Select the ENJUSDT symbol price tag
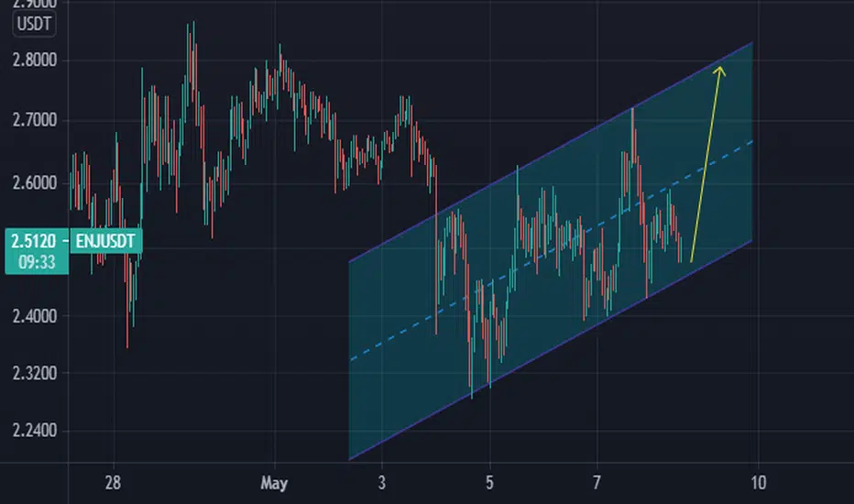The width and height of the screenshot is (854, 504). pyautogui.click(x=105, y=241)
